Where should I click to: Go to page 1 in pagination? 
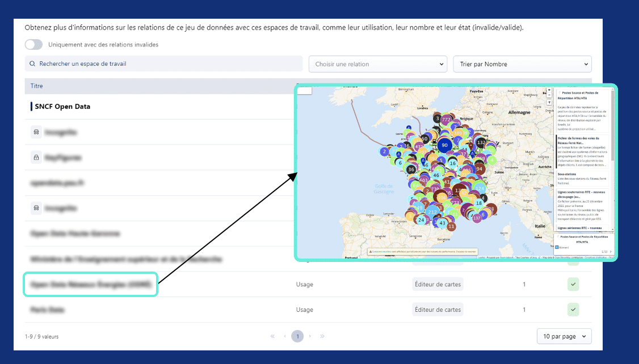click(x=297, y=336)
